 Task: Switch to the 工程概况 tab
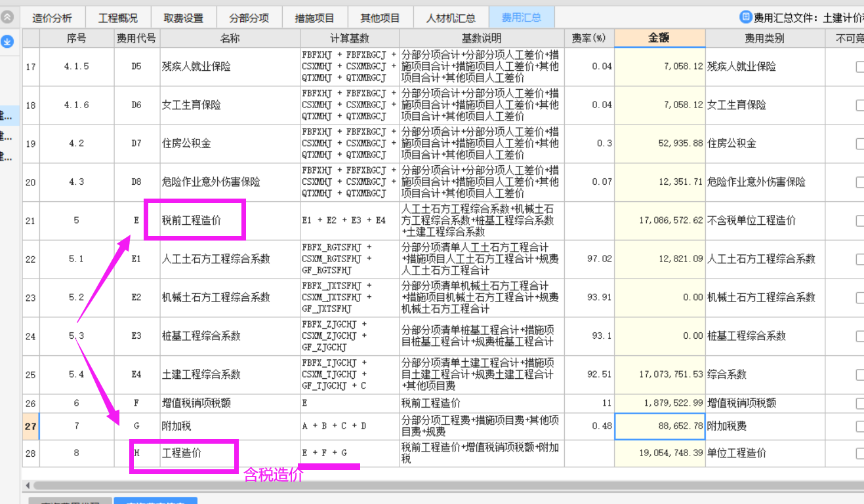tap(118, 18)
